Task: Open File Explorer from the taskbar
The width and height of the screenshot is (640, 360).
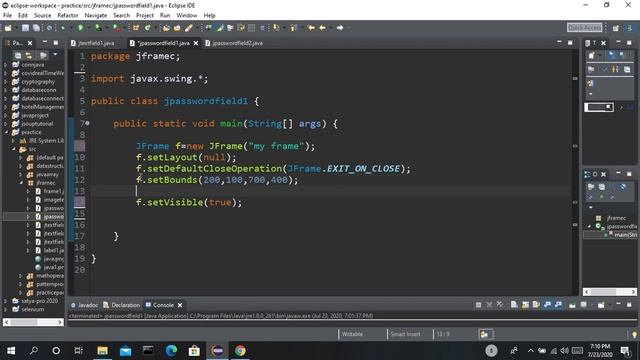Action: 102,351
